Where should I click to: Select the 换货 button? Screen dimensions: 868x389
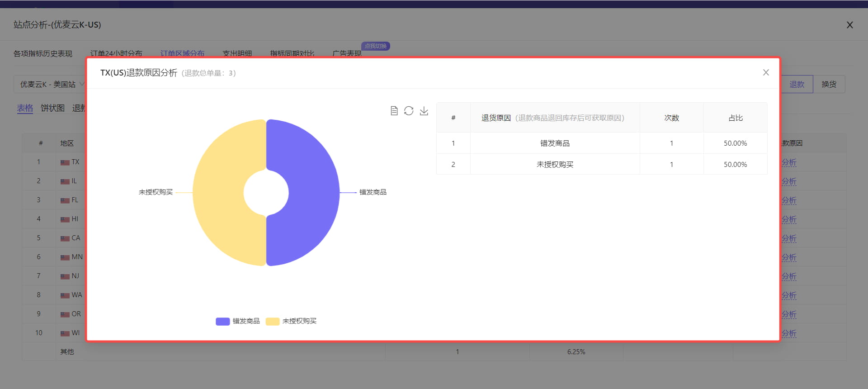(829, 84)
